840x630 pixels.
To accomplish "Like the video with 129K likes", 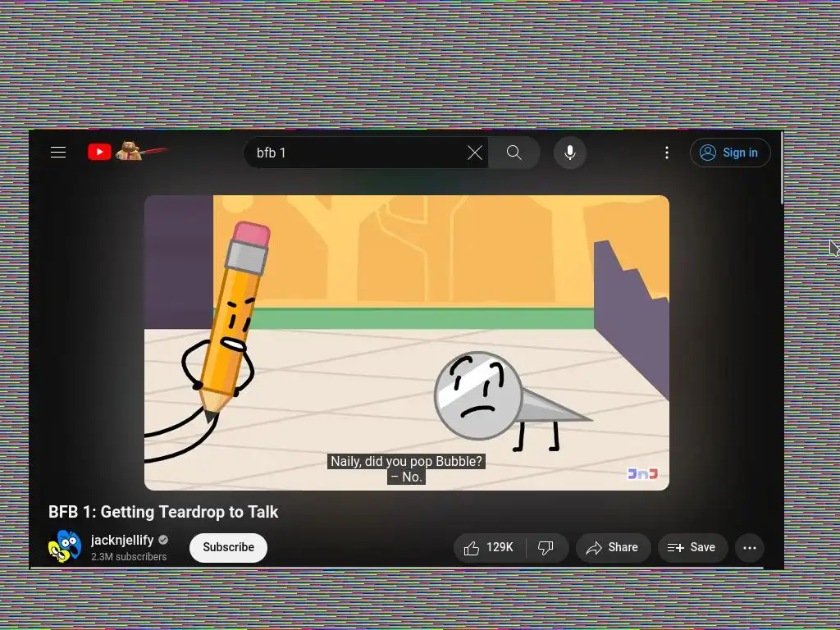I will coord(490,547).
